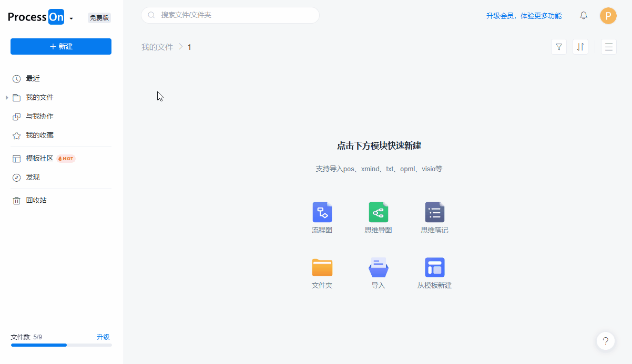Expand the 我的文件 sidebar tree
Screen dimensions: 632x364
6,97
